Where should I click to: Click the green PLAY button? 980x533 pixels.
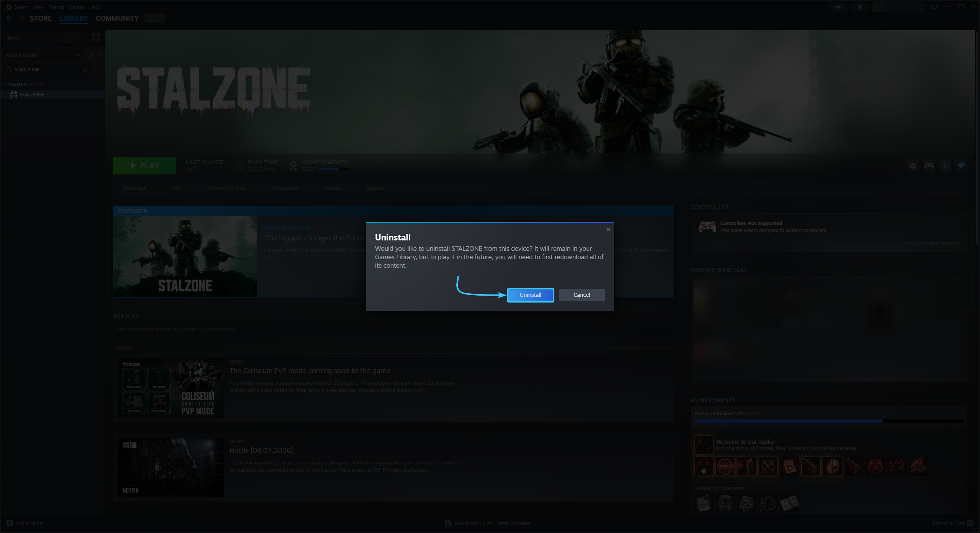click(x=144, y=166)
